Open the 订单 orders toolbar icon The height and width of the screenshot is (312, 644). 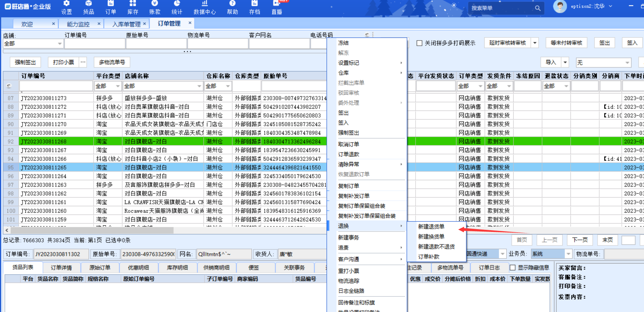click(x=111, y=7)
